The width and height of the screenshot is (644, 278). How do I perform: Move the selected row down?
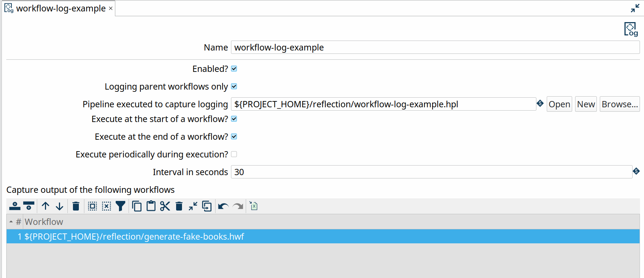pos(59,206)
